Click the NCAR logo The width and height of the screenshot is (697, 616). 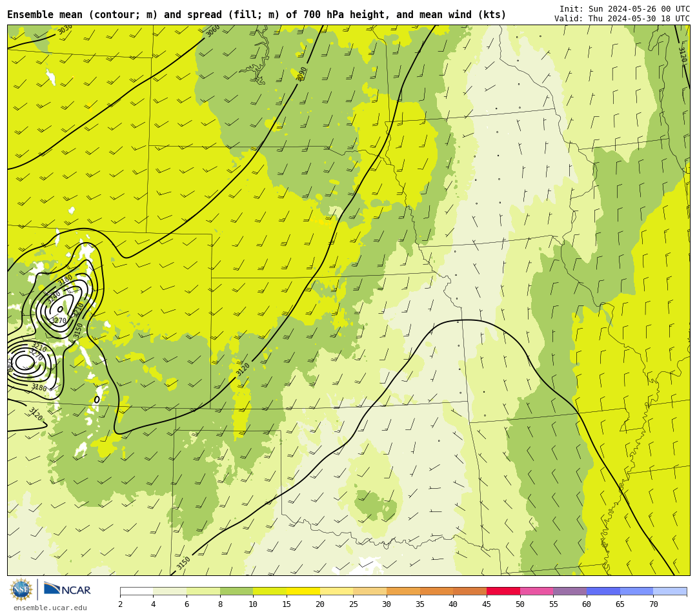coord(67,590)
